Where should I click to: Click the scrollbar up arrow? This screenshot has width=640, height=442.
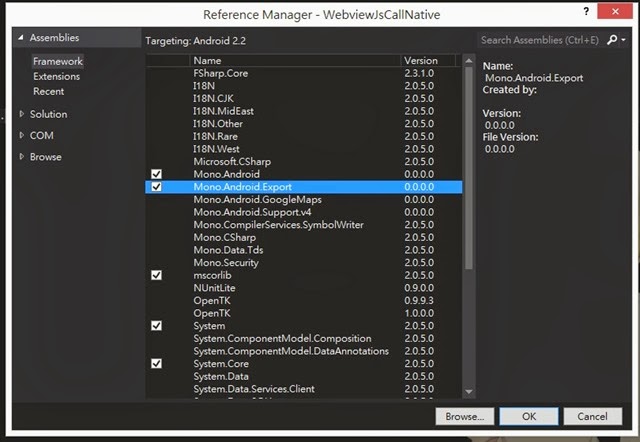pyautogui.click(x=469, y=61)
